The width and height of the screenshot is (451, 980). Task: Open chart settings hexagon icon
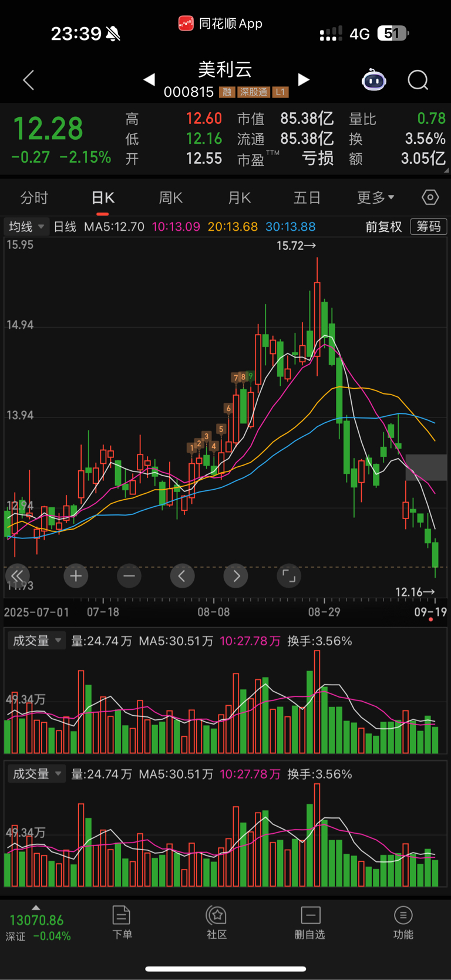430,197
